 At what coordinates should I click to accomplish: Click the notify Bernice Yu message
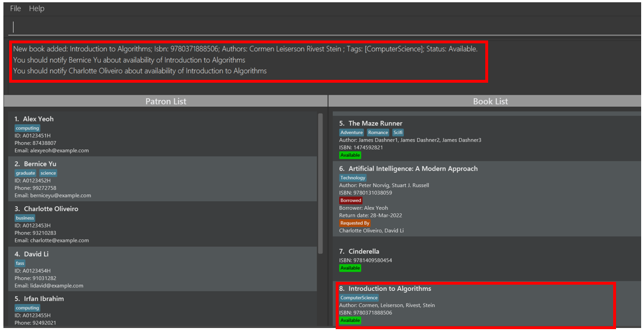tap(129, 60)
